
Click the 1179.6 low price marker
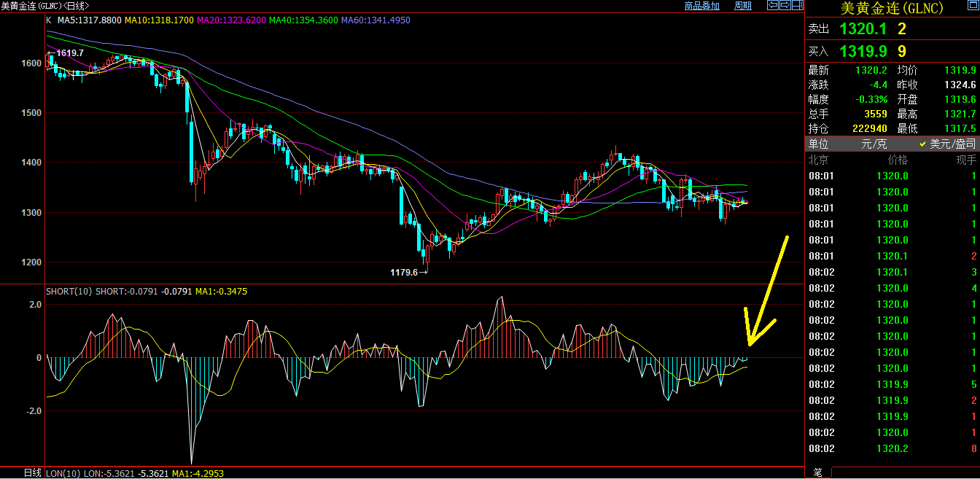404,273
